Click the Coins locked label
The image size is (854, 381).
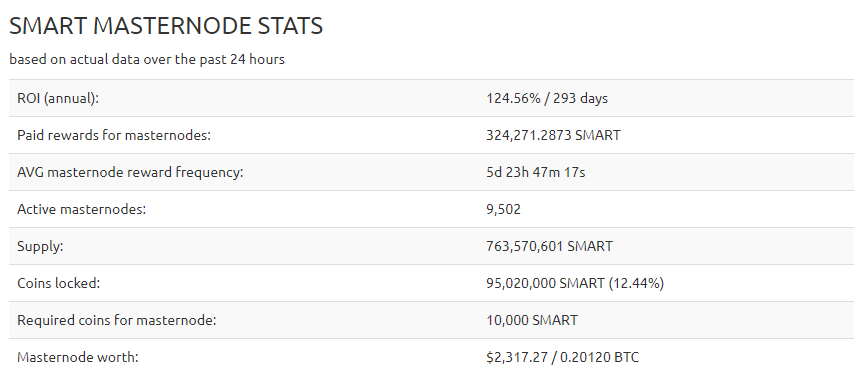[59, 284]
